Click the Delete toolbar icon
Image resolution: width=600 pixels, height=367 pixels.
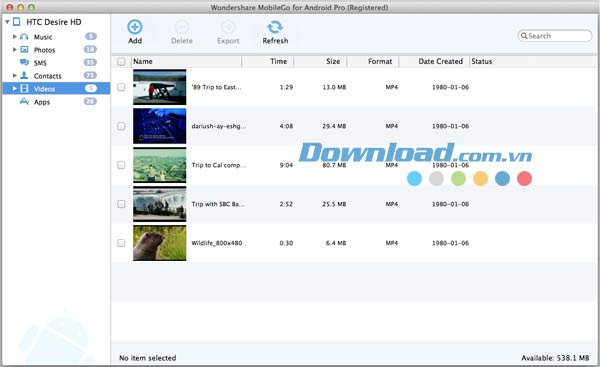tap(182, 27)
